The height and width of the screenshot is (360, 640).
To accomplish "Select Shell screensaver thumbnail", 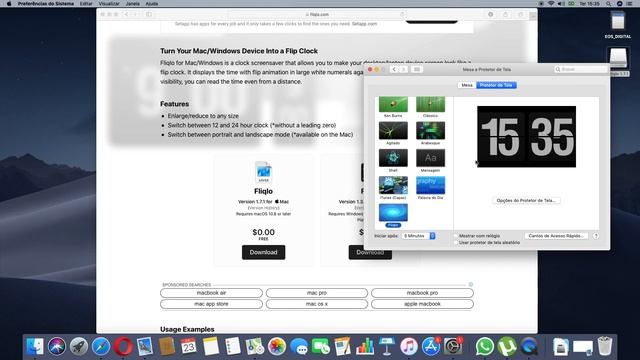I will (393, 158).
